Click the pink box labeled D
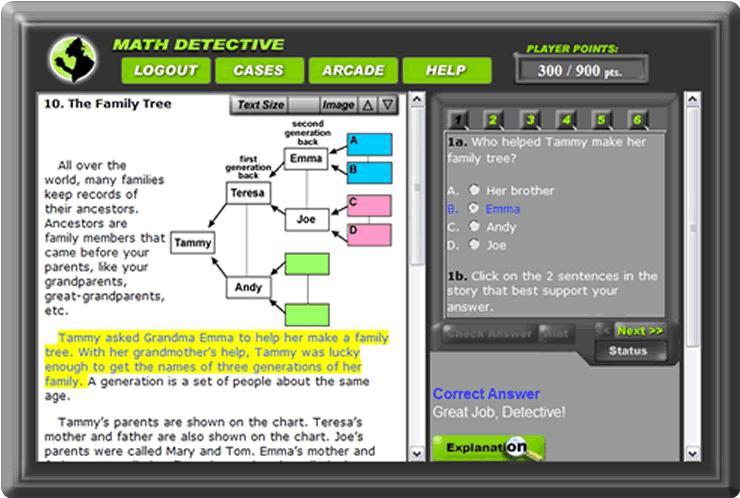The width and height of the screenshot is (740, 498). point(370,235)
